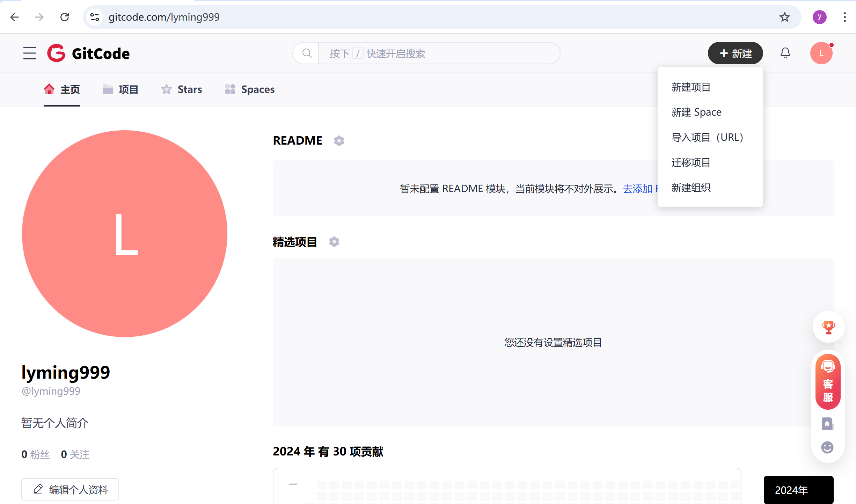
Task: Click the README settings gear icon
Action: [339, 141]
